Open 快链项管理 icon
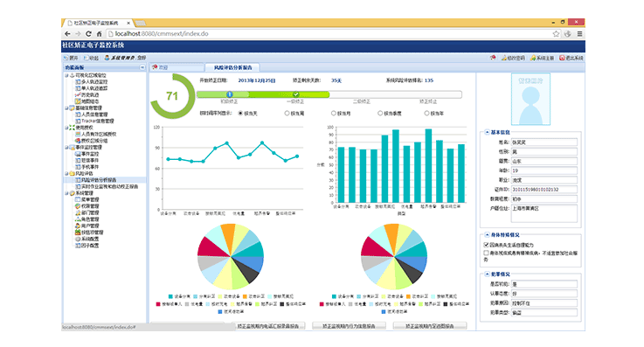This screenshot has height=347, width=644. point(78,232)
